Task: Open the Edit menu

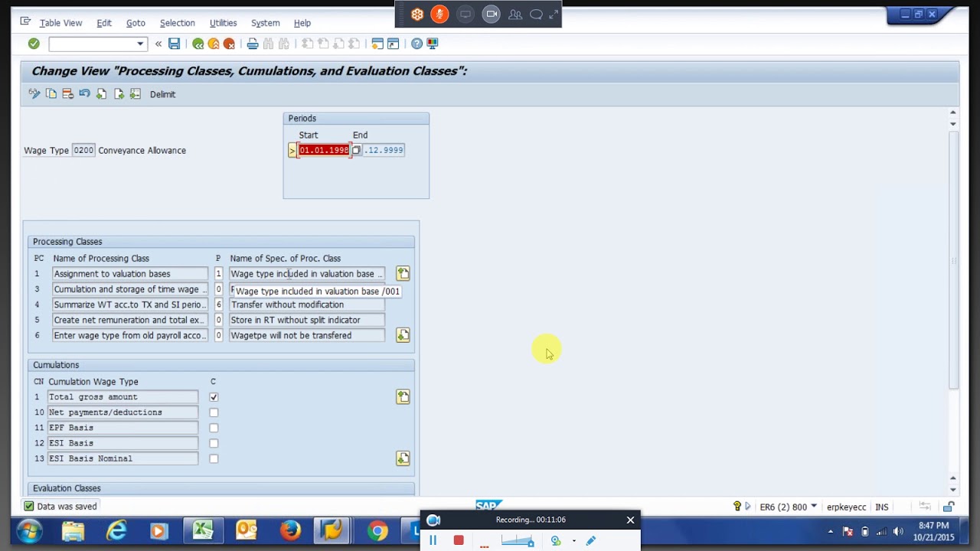Action: click(x=104, y=23)
